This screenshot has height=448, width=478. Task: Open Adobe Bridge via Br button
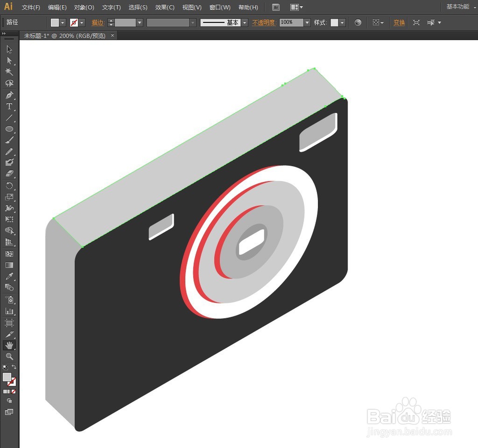click(276, 7)
